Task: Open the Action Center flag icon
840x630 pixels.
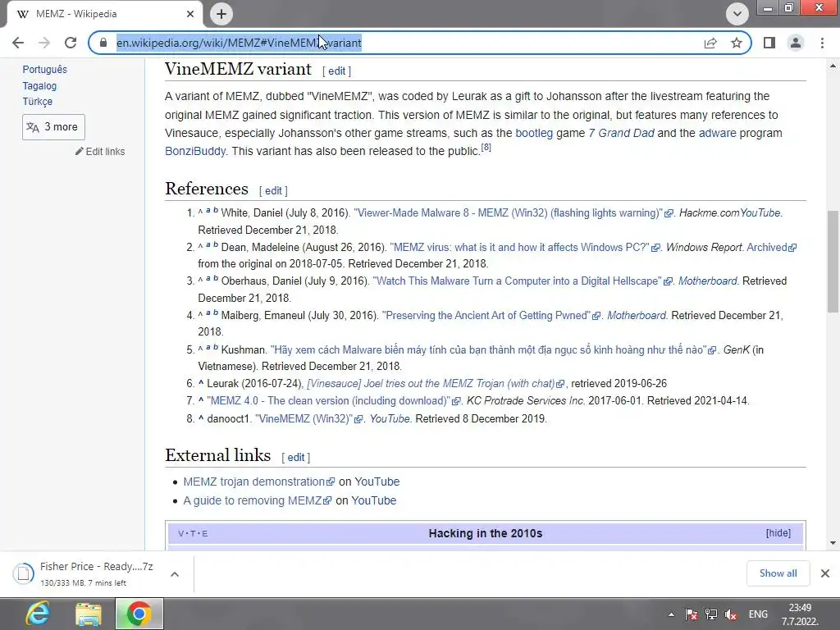Action: pos(692,614)
